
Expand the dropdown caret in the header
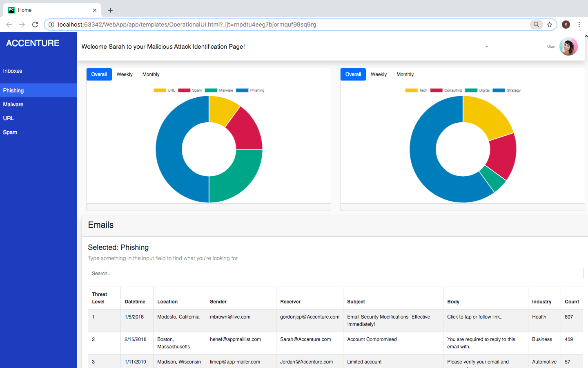486,47
